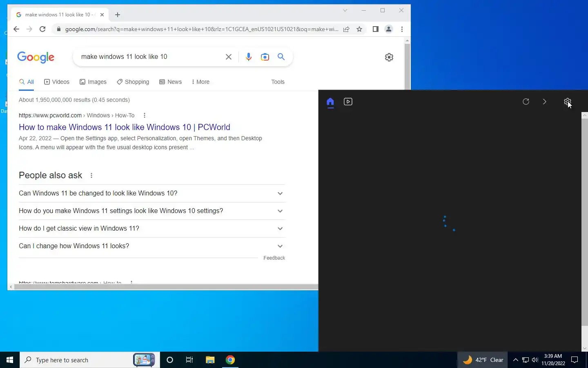Click the forward arrow in widgets panel
This screenshot has height=368, width=588.
(x=544, y=101)
